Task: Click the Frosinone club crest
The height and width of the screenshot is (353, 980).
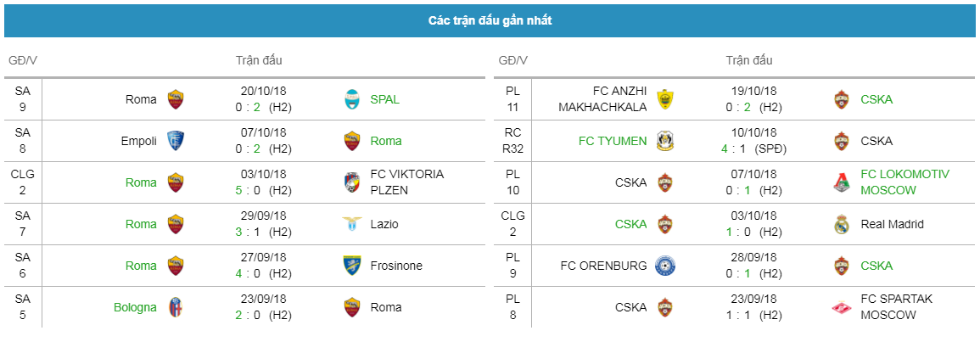Action: (x=353, y=266)
